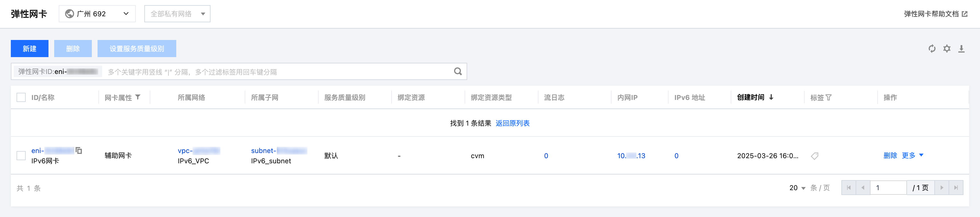Sort by 创建时间 arrow

pos(771,97)
